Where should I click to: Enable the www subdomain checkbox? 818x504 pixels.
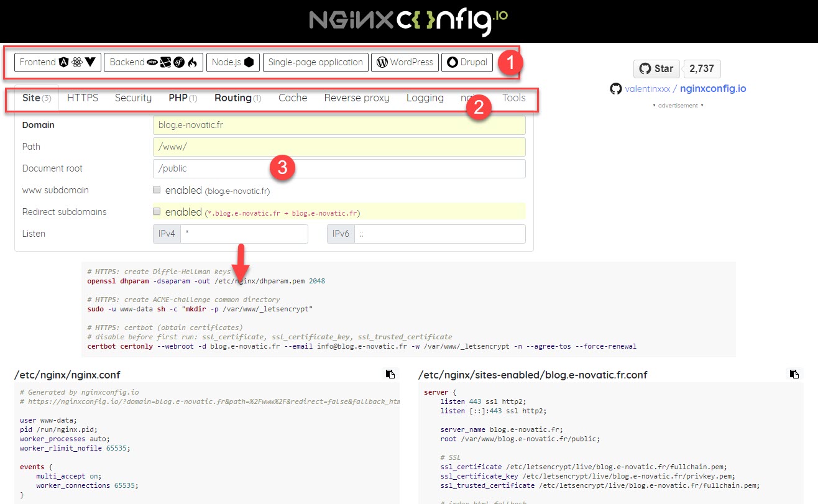157,190
